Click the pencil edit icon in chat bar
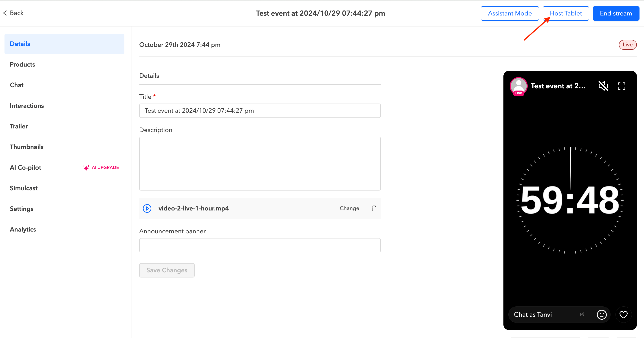This screenshot has width=644, height=338. click(x=582, y=314)
